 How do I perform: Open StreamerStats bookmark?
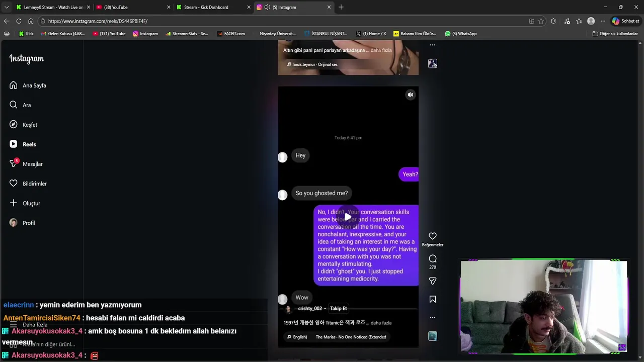187,34
